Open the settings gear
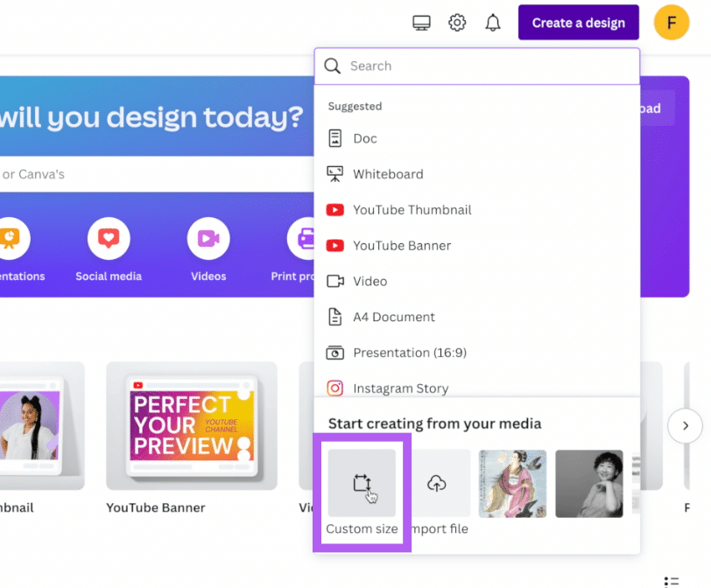This screenshot has height=588, width=711. (x=456, y=22)
